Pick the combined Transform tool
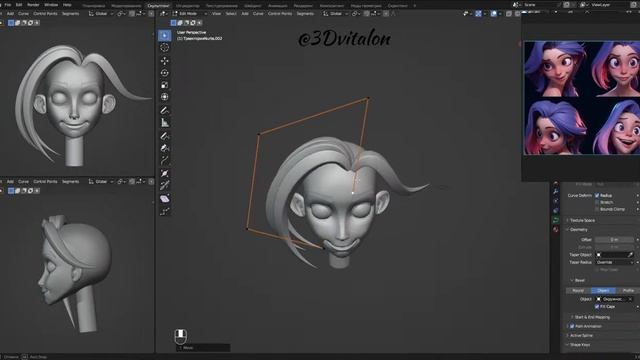Image resolution: width=640 pixels, height=360 pixels. coord(164,97)
